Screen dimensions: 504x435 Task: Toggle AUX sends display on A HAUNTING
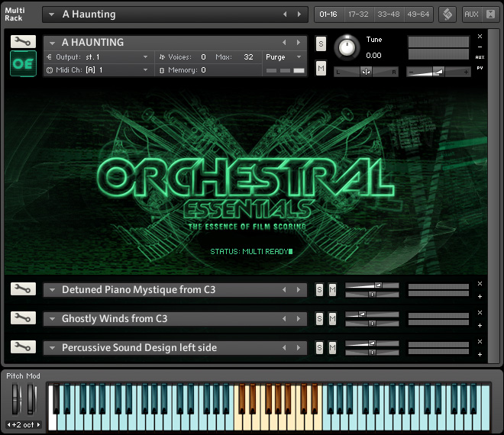[x=480, y=57]
